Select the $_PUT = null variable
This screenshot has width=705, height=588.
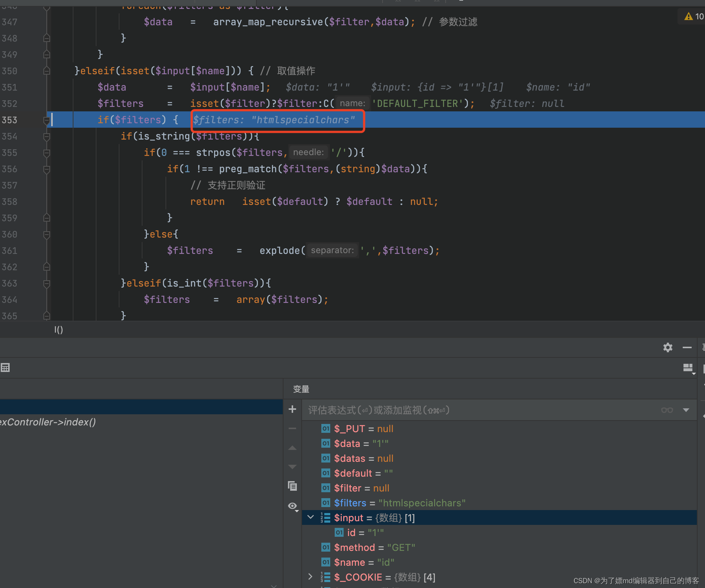499,429
